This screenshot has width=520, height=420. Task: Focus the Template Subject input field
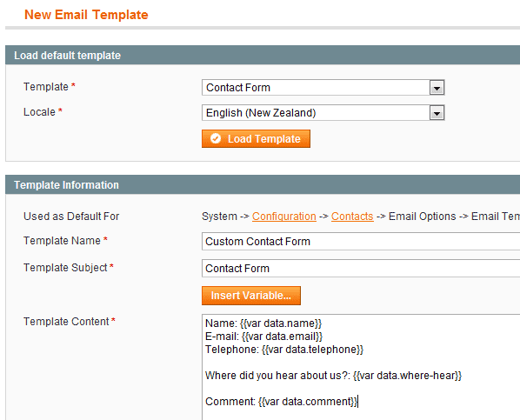click(x=361, y=268)
